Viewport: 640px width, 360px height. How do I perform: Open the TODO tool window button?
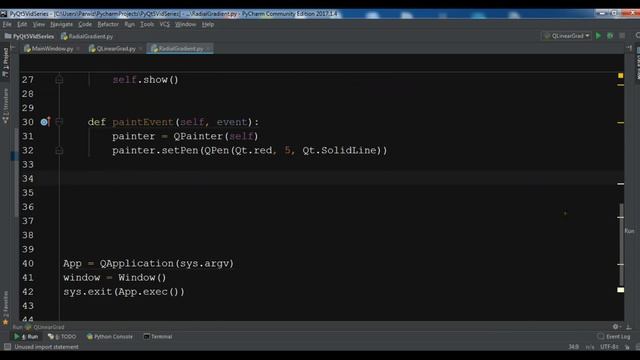click(62, 337)
